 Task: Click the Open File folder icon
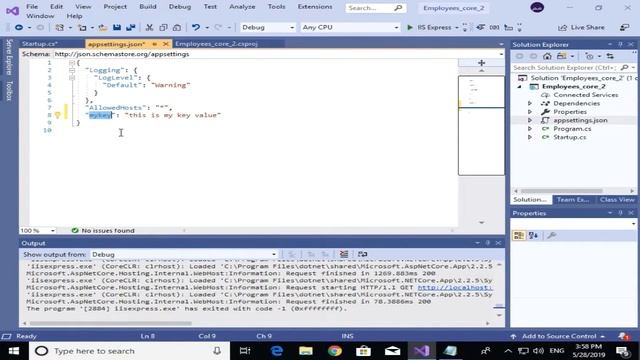(102, 27)
